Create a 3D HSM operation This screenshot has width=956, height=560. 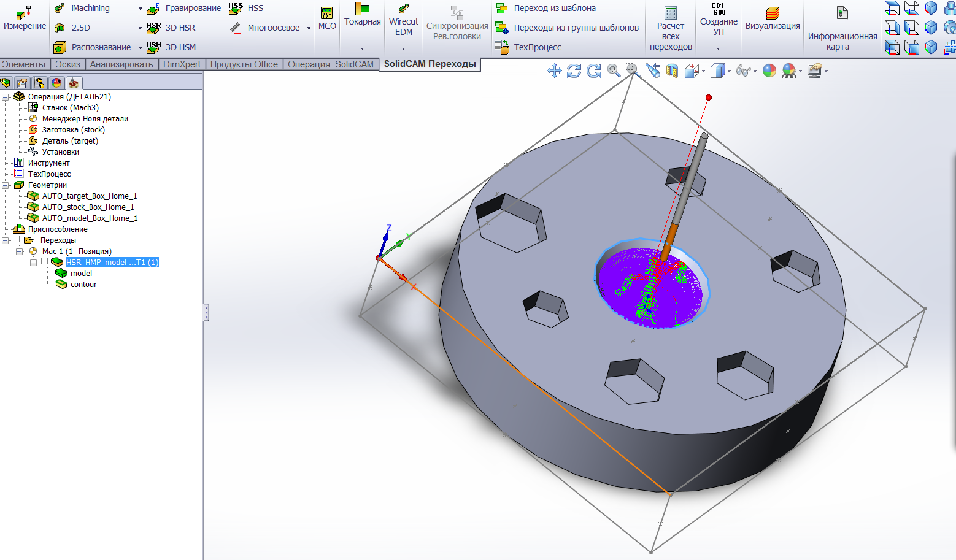[171, 47]
